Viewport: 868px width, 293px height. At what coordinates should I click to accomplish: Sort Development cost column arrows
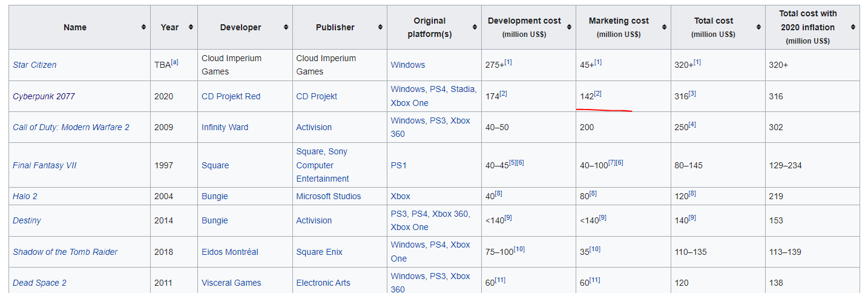pyautogui.click(x=569, y=27)
